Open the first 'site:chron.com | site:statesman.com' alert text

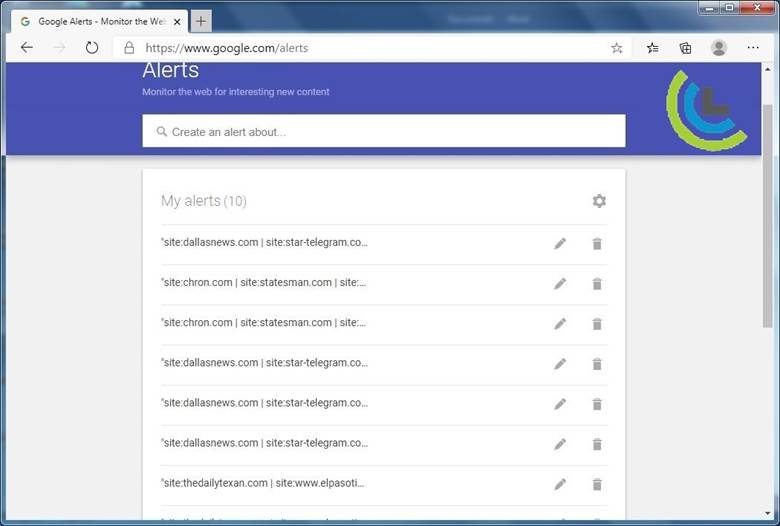click(264, 283)
